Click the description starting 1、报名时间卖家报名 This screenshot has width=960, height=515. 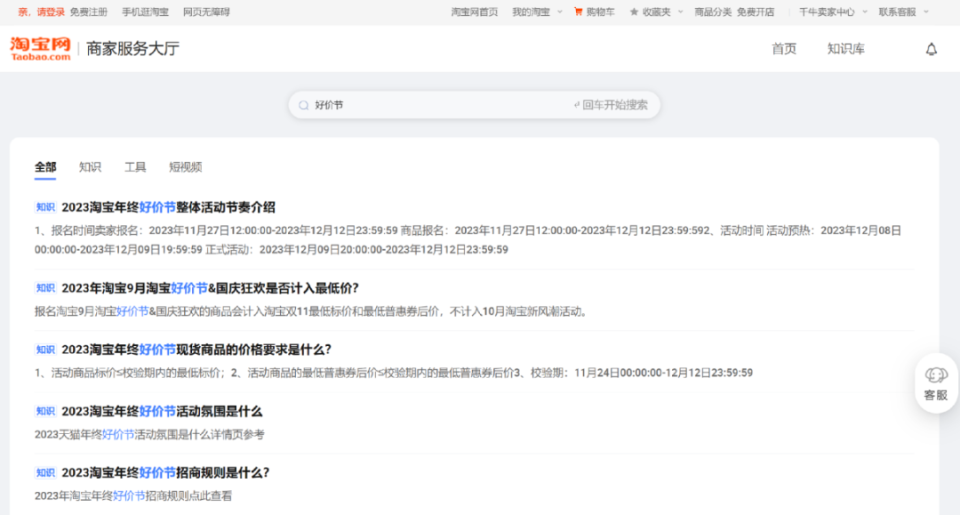coord(468,240)
